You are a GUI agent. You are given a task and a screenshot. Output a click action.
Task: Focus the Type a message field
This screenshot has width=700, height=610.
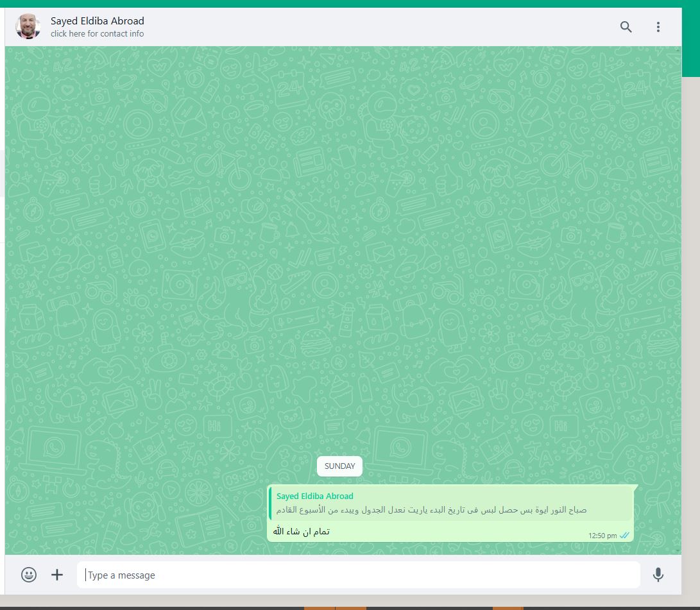[359, 575]
